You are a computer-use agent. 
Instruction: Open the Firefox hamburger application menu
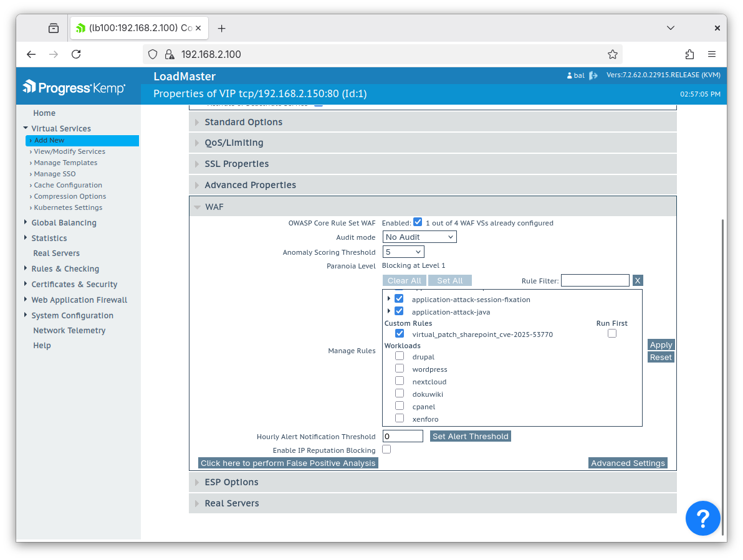tap(712, 54)
